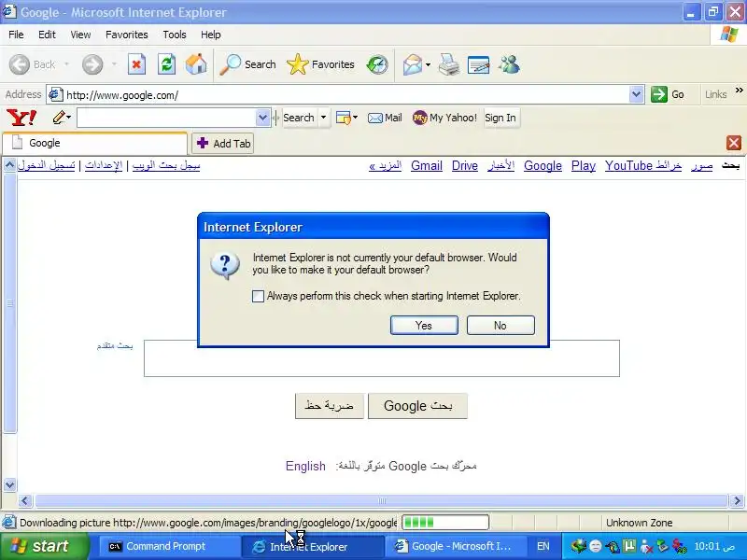The image size is (747, 560).
Task: Open the Favorites menu
Action: 127,35
